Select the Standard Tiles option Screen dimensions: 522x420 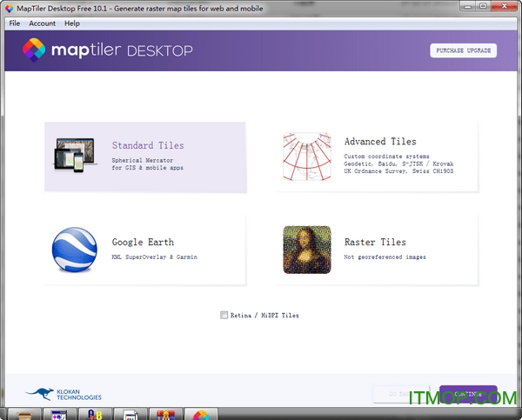[145, 157]
